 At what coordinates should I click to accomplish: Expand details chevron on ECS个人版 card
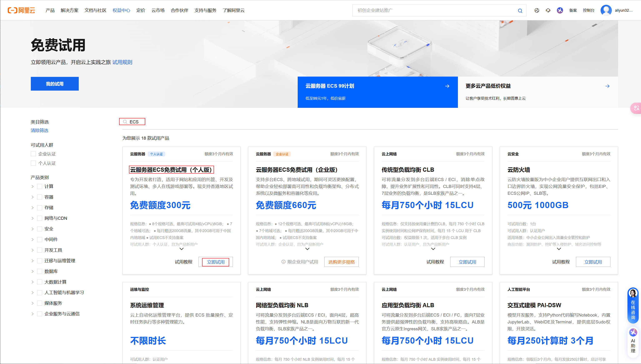tap(182, 249)
